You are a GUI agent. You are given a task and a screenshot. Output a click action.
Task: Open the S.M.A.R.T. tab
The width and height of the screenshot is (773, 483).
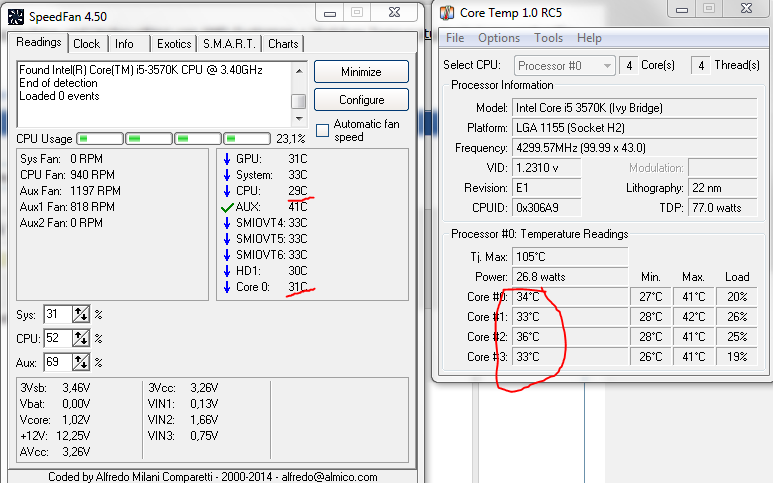pyautogui.click(x=229, y=44)
